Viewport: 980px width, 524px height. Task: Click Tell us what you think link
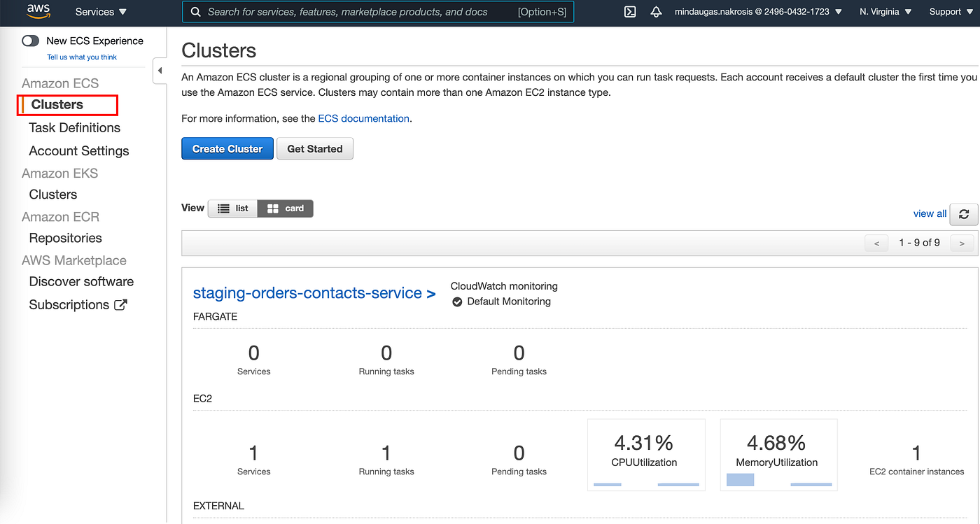click(82, 57)
